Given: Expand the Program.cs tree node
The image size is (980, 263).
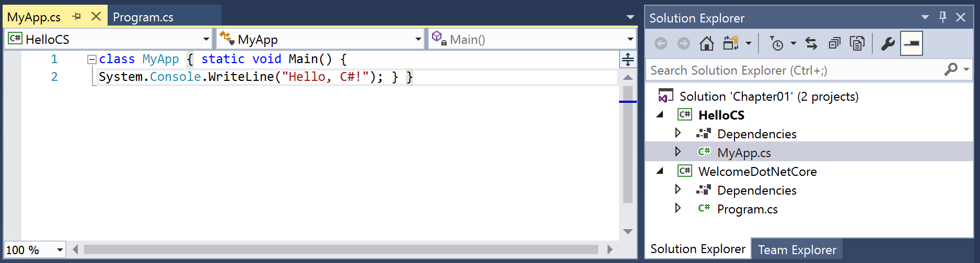Looking at the screenshot, I should pyautogui.click(x=678, y=208).
